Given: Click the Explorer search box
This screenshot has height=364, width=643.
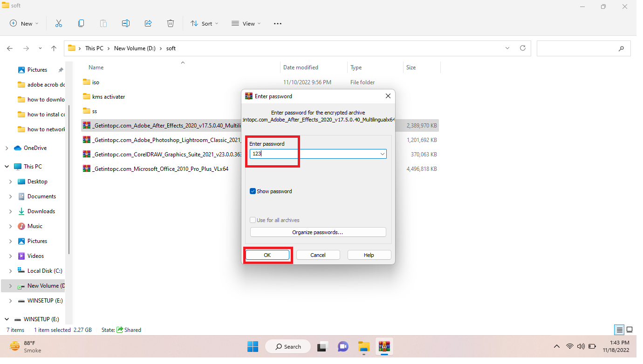Looking at the screenshot, I should [x=584, y=48].
